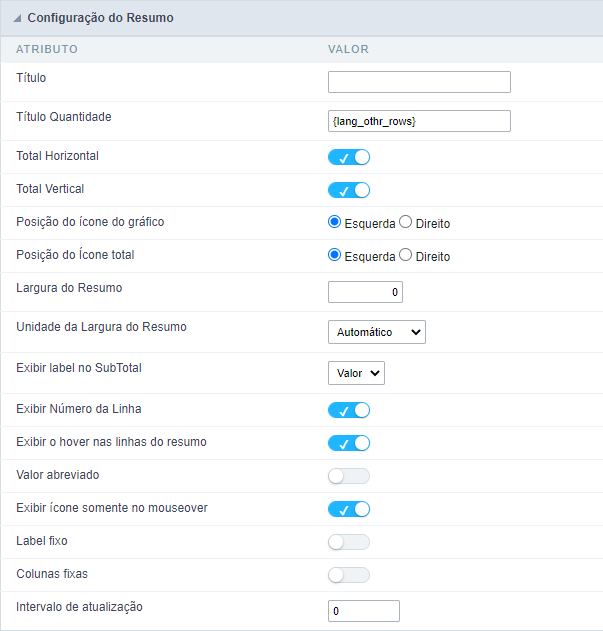This screenshot has width=603, height=631.
Task: Enable the Valor abreviado switch
Action: (349, 476)
